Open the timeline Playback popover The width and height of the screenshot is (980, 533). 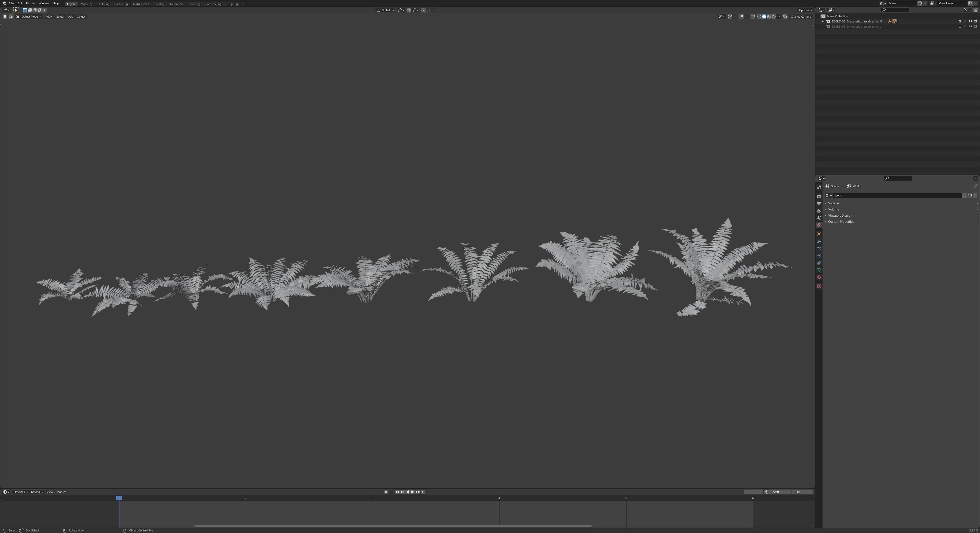pyautogui.click(x=20, y=492)
